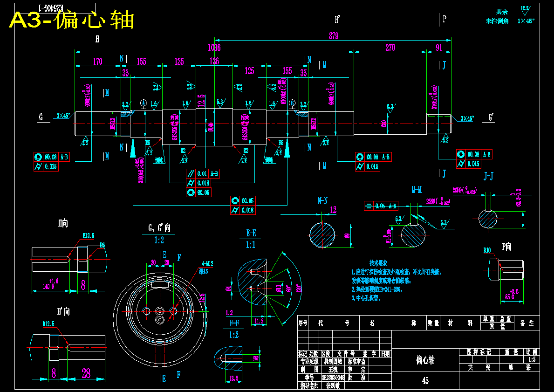This screenshot has width=554, height=392.
Task: Click the symmetry tolerance 0.05 A-B in M-M
Action: [x=381, y=206]
